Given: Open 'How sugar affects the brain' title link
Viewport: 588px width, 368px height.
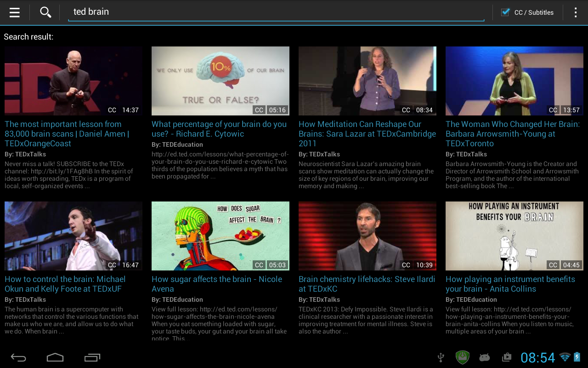Looking at the screenshot, I should [x=217, y=284].
